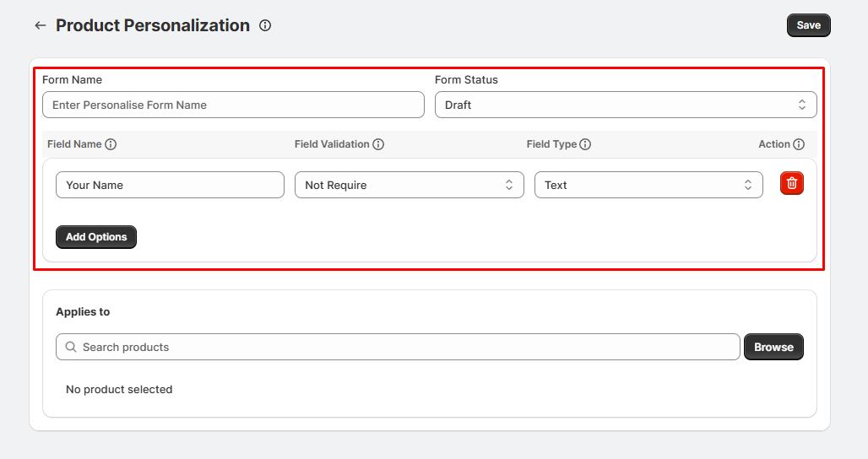Viewport: 868px width, 459px height.
Task: Click the back arrow beside Product Personalization
Action: (x=40, y=25)
